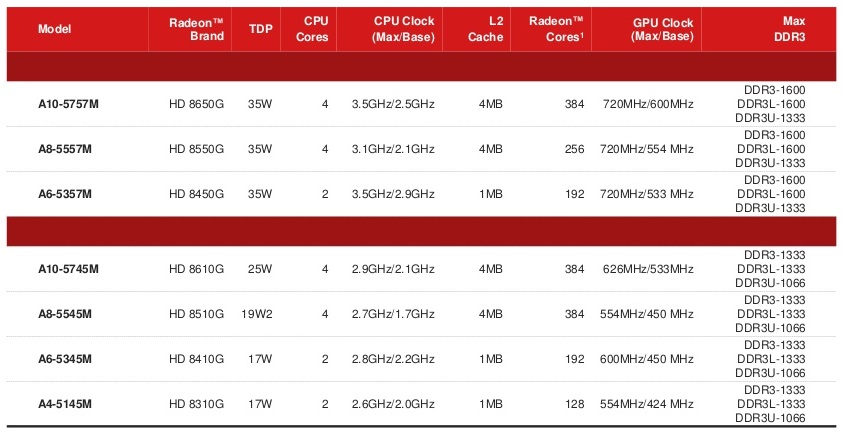This screenshot has width=844, height=432.
Task: Click the A8-5557M model name
Action: [x=65, y=149]
